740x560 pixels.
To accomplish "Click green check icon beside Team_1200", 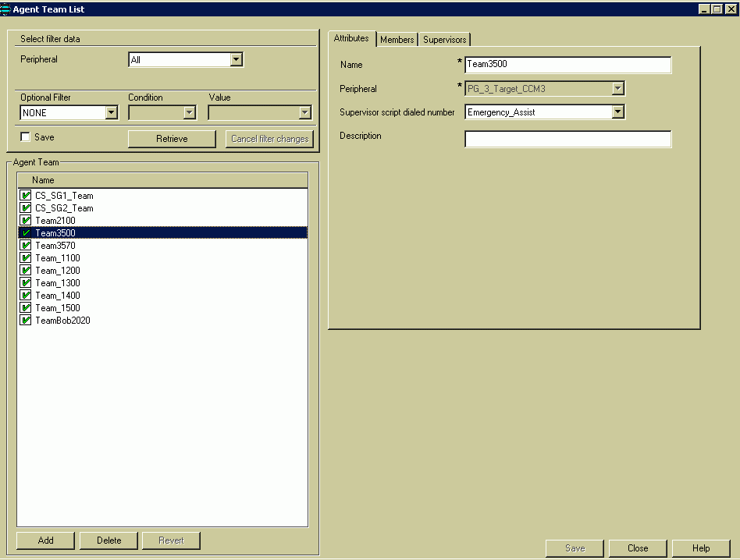I will pyautogui.click(x=26, y=270).
